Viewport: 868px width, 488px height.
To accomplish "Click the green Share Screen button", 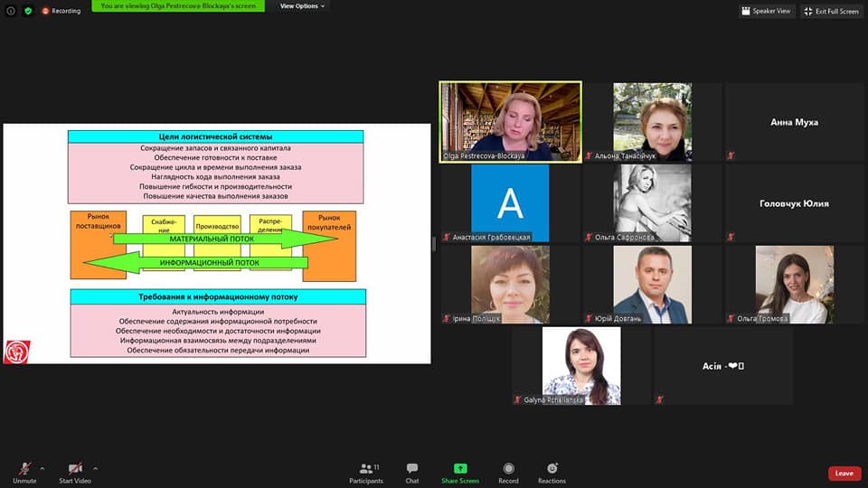I will click(x=460, y=472).
